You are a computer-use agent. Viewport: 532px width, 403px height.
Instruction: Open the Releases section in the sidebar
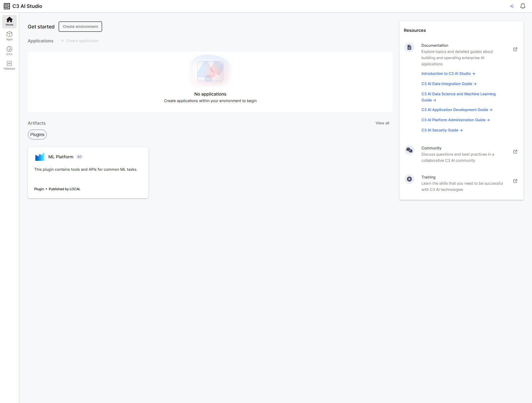(x=9, y=65)
